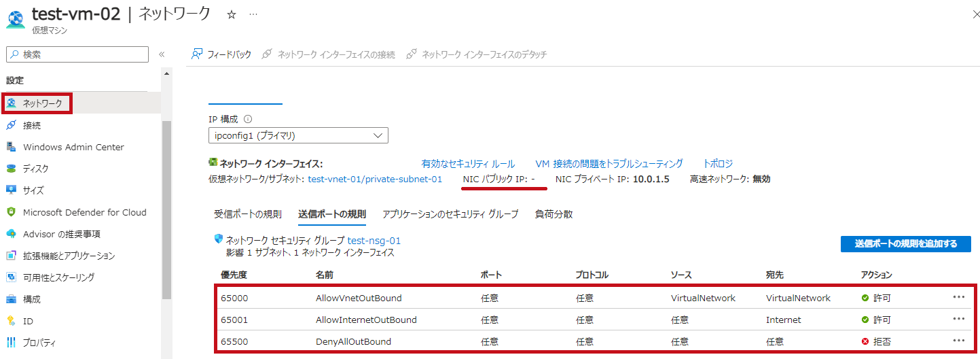This screenshot has height=359, width=980.
Task: Click 送信ポートの規則を追加する button
Action: coord(905,244)
